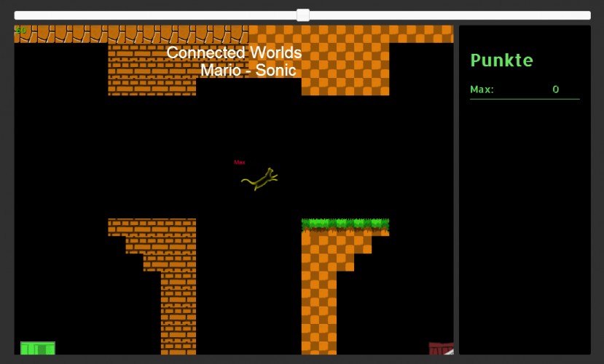The height and width of the screenshot is (364, 604).
Task: Click Max's score value '0'
Action: pos(555,90)
